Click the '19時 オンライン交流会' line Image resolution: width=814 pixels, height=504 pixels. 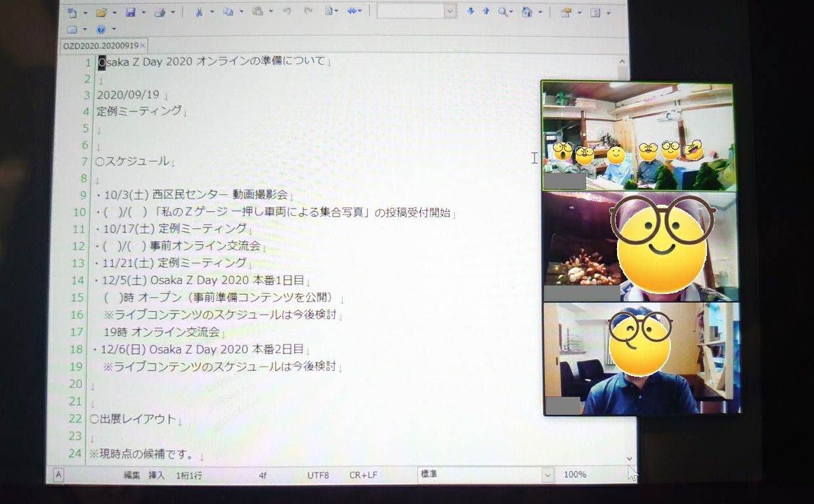(161, 332)
